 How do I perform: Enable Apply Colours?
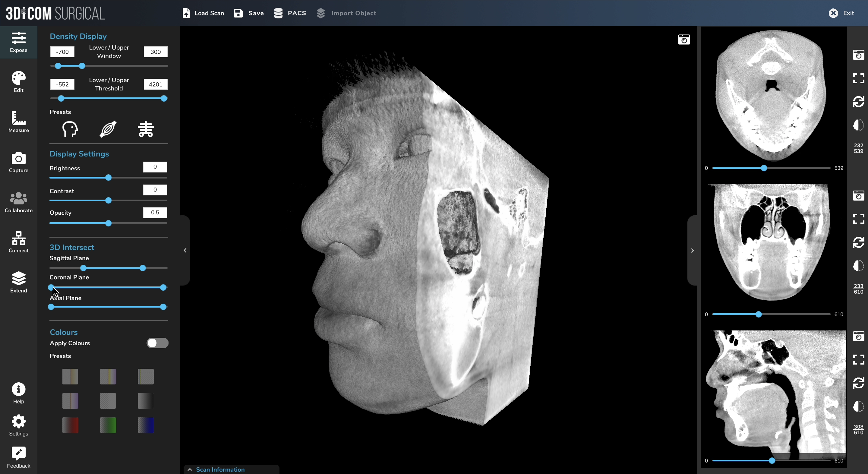[157, 343]
